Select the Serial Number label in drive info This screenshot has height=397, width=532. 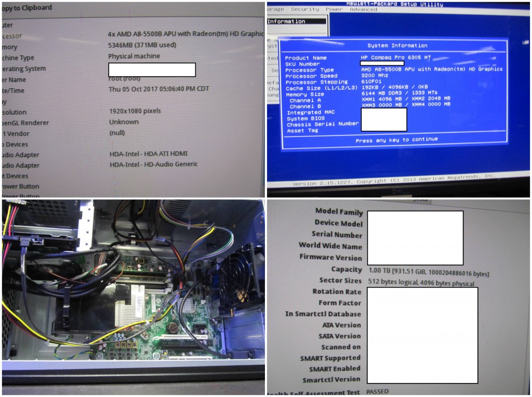[x=337, y=235]
